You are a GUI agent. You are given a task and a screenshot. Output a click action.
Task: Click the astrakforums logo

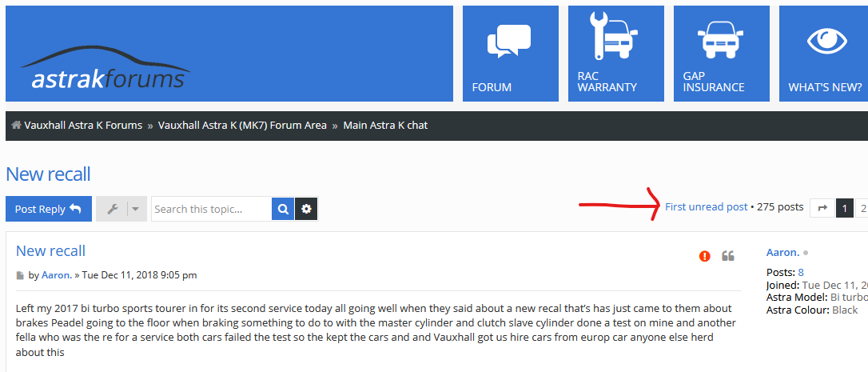point(106,68)
